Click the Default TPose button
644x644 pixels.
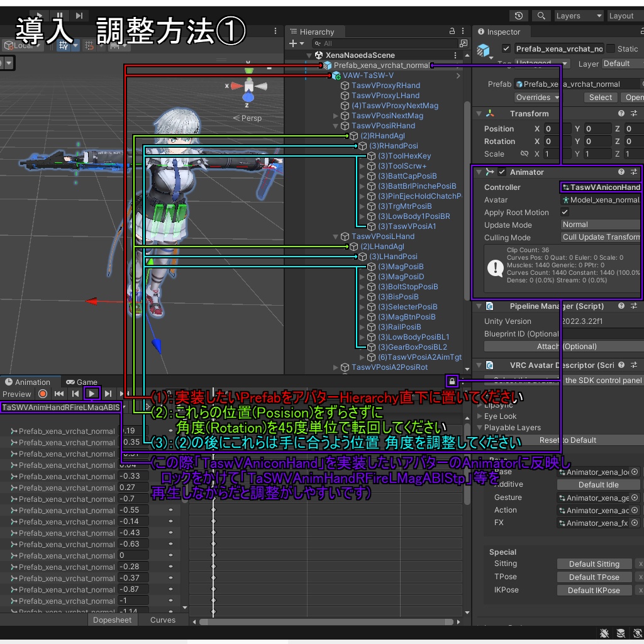pos(594,577)
